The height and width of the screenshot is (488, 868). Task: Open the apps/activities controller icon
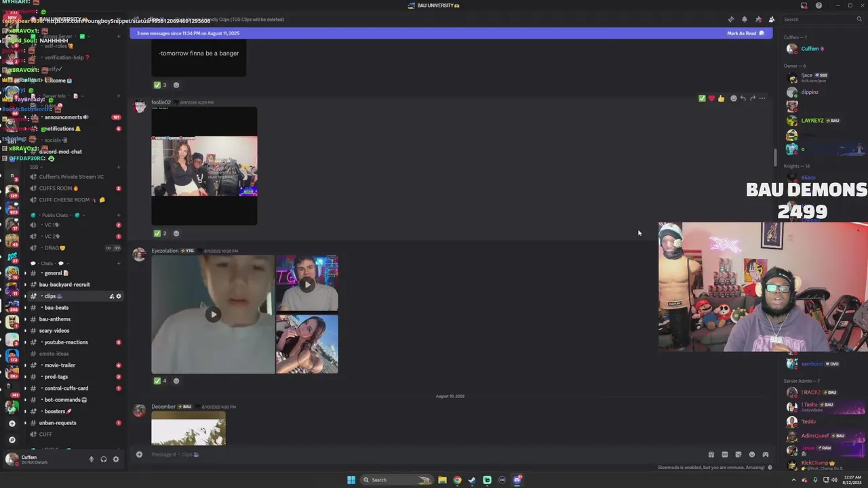pyautogui.click(x=766, y=454)
